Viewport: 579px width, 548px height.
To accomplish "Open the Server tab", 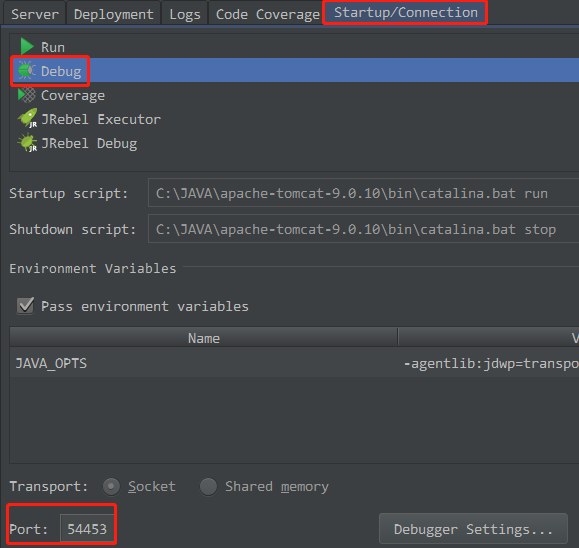I will 35,14.
